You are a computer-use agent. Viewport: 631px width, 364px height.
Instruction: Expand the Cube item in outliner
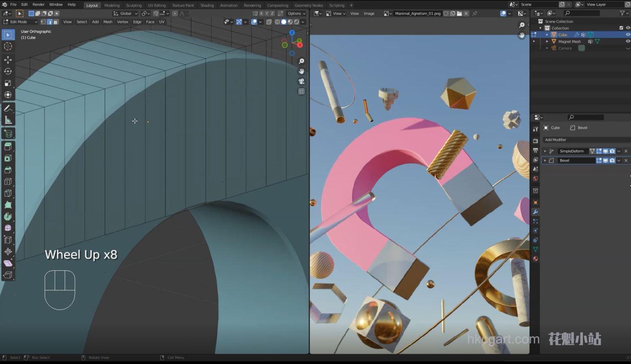[547, 35]
